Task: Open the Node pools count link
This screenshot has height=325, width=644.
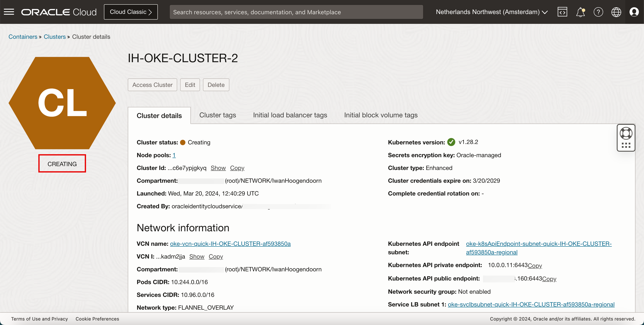Action: click(174, 155)
